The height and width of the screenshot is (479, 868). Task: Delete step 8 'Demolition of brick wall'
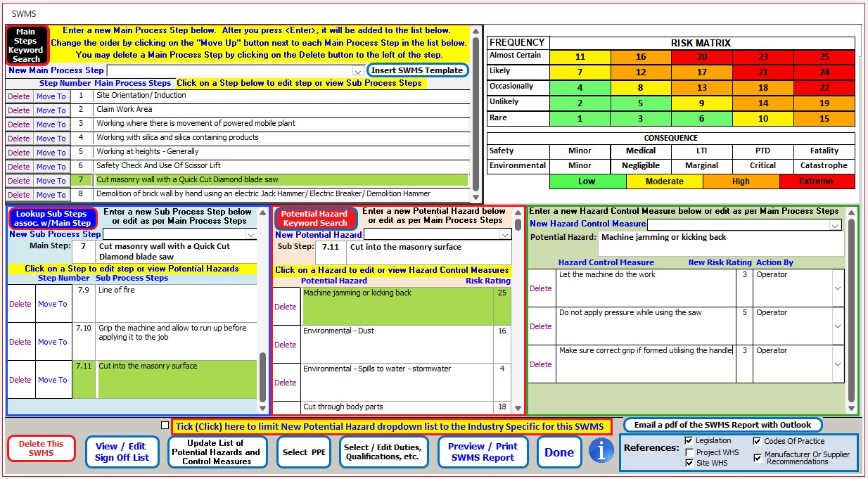coord(18,193)
